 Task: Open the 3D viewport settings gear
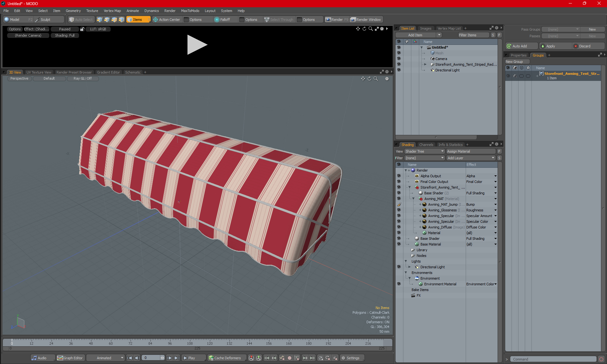click(387, 79)
